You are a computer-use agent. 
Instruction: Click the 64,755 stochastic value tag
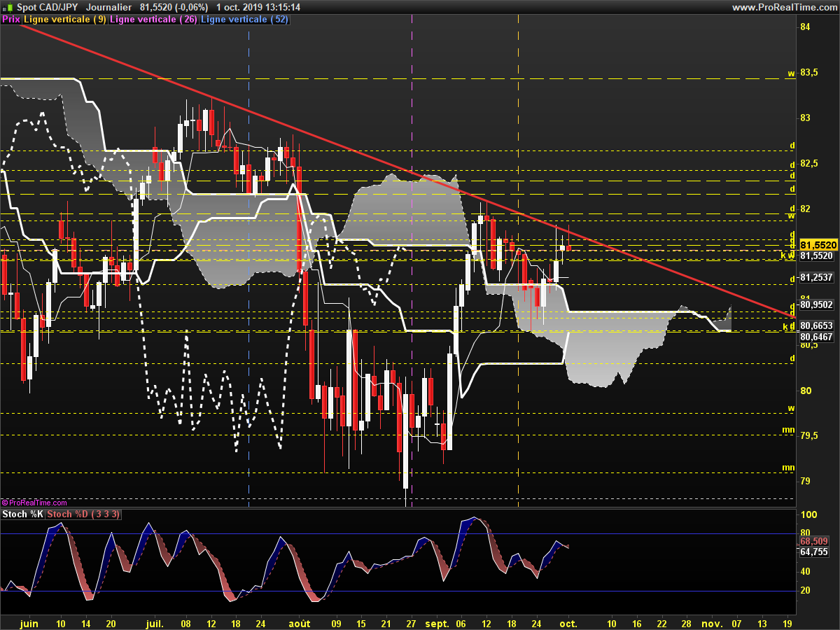coord(813,552)
